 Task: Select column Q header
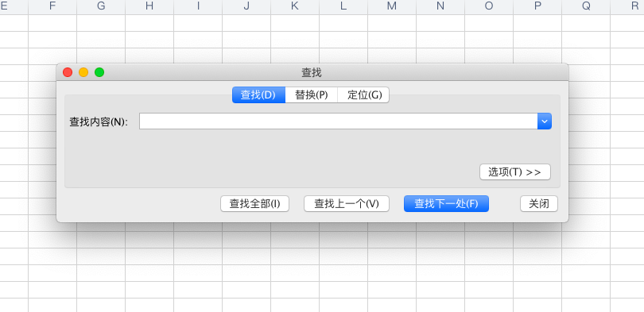586,6
